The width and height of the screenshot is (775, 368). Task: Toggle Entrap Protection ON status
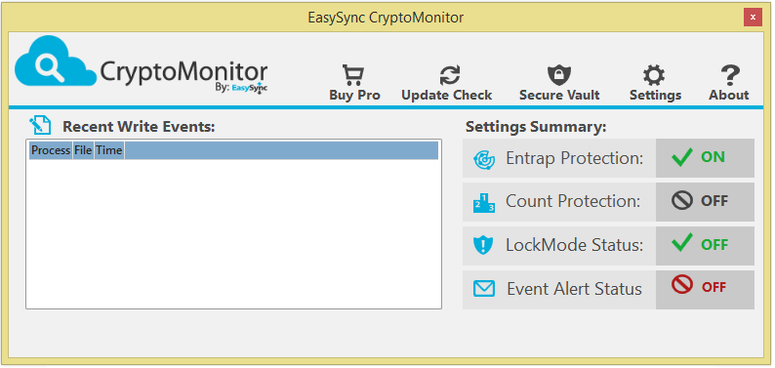click(x=705, y=158)
